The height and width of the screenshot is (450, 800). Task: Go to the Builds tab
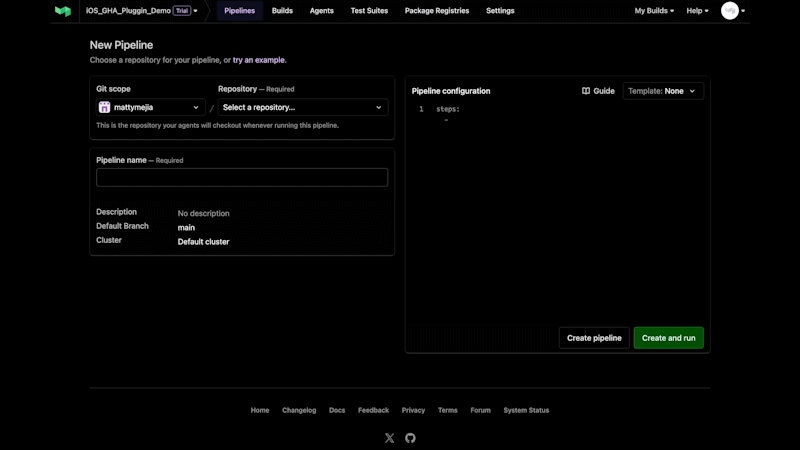tap(282, 11)
